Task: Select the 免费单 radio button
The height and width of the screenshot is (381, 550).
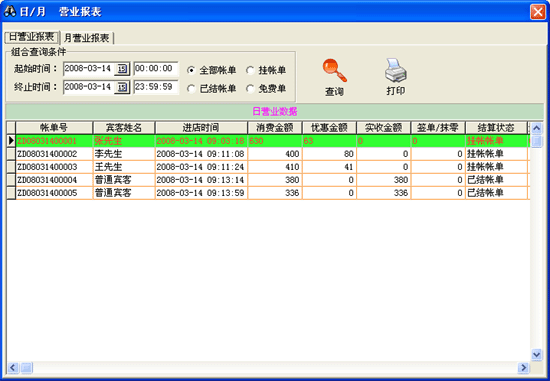Action: (250, 89)
